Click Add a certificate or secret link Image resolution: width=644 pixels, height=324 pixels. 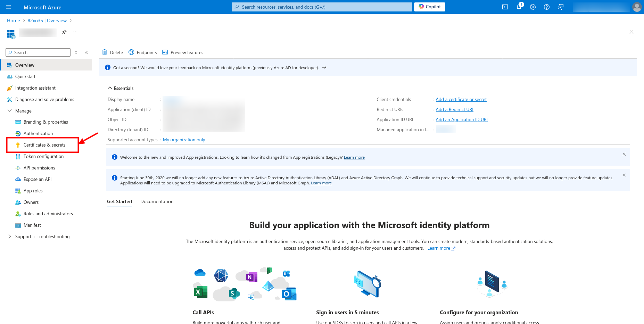(x=461, y=99)
